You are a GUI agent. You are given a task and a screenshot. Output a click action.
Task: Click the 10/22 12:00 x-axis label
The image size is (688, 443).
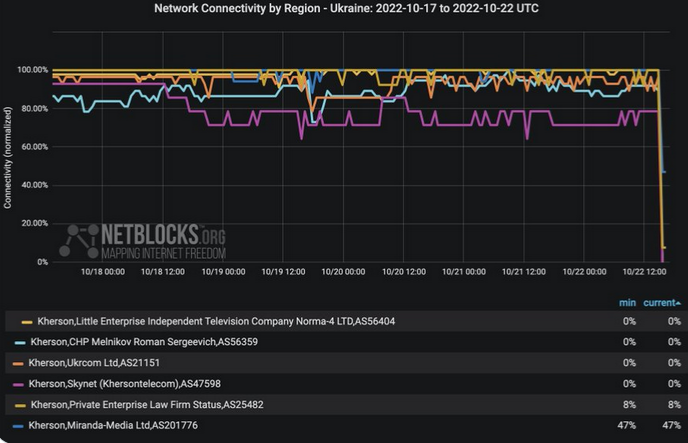pos(644,272)
